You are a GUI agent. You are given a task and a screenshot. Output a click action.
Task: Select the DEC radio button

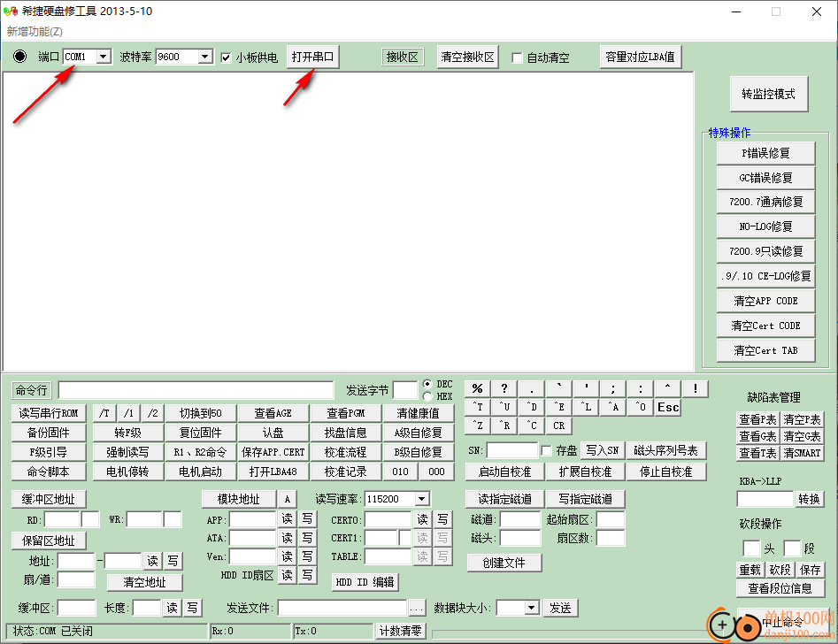(x=427, y=384)
